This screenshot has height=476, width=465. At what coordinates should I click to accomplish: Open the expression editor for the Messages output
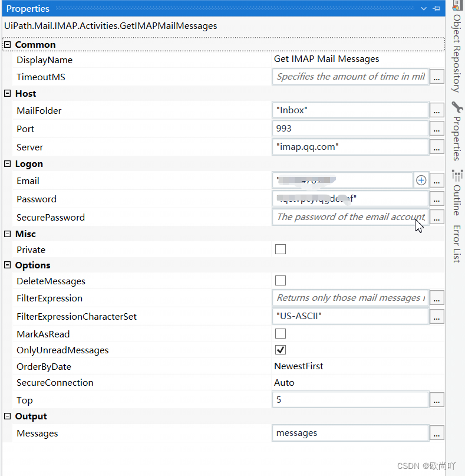pos(437,432)
